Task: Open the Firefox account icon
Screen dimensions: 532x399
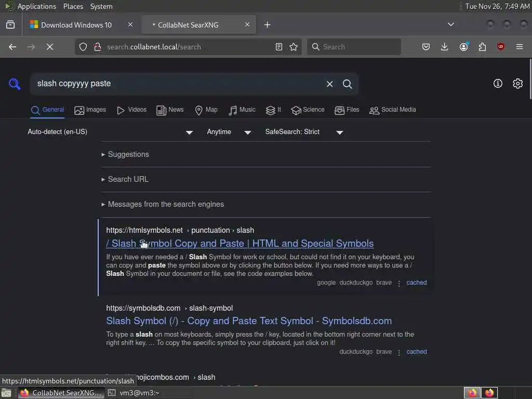Action: [x=464, y=47]
